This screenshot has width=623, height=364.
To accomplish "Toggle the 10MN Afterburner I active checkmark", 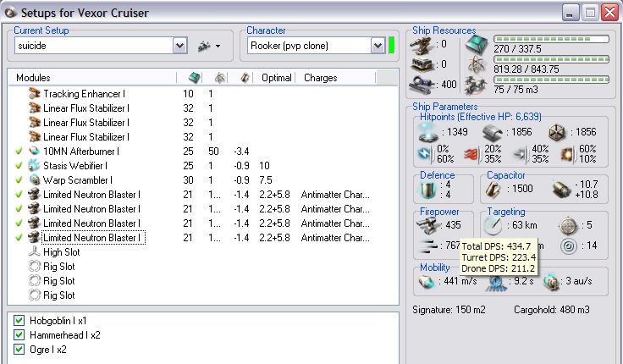I will (19, 152).
